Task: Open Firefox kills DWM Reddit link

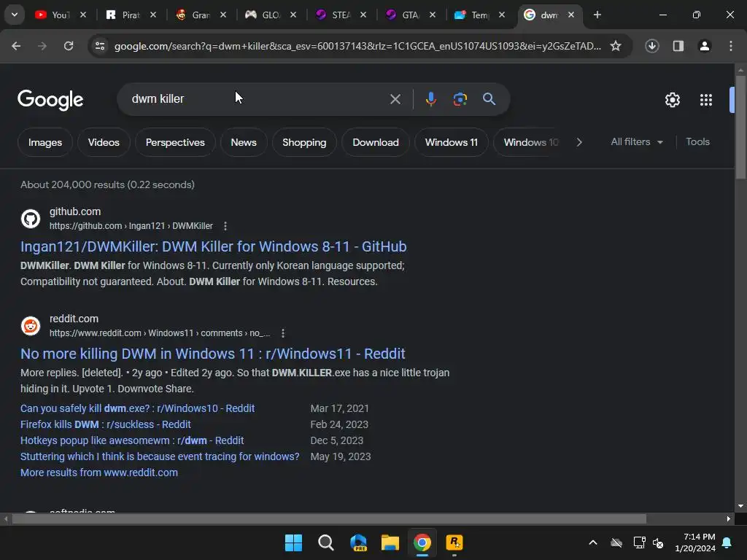Action: [106, 425]
